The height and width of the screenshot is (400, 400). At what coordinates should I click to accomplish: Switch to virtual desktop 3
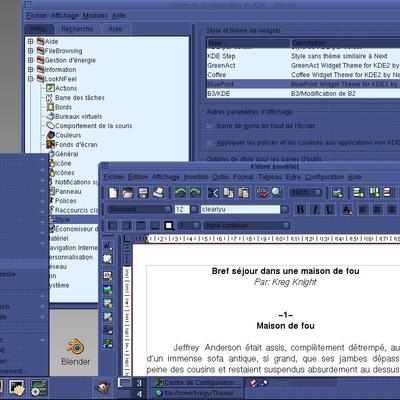(x=139, y=383)
